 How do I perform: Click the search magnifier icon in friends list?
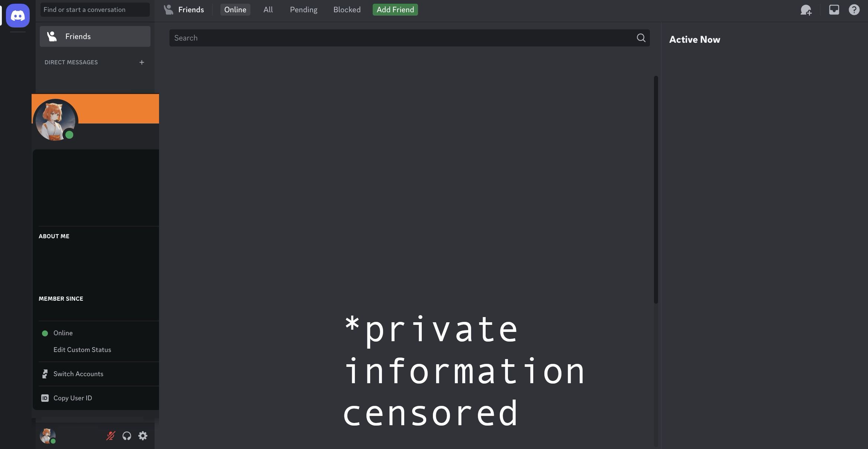[x=641, y=37]
